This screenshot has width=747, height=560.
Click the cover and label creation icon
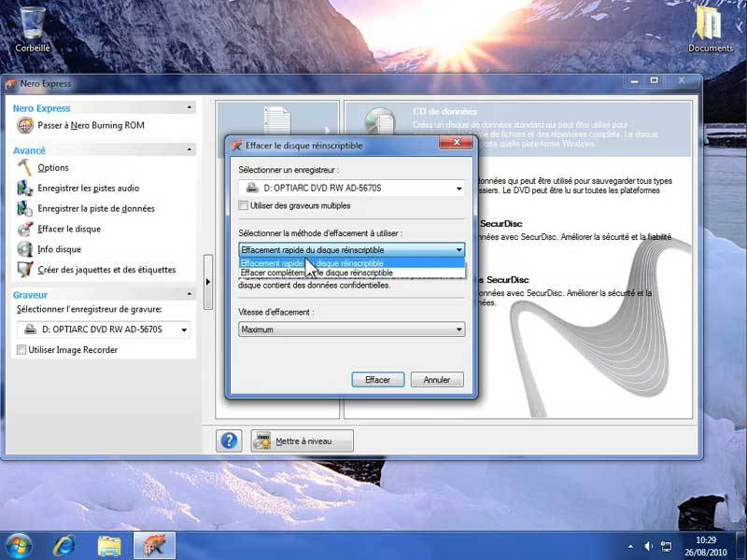[x=25, y=270]
